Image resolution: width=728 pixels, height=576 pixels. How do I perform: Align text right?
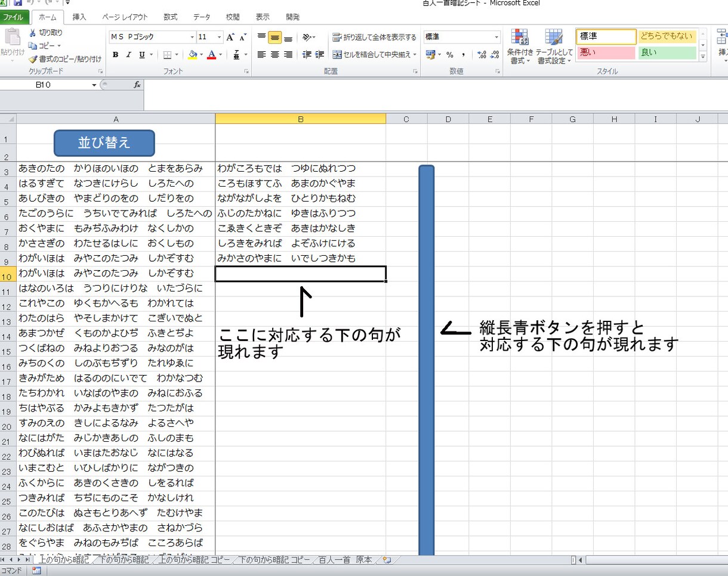[x=288, y=55]
